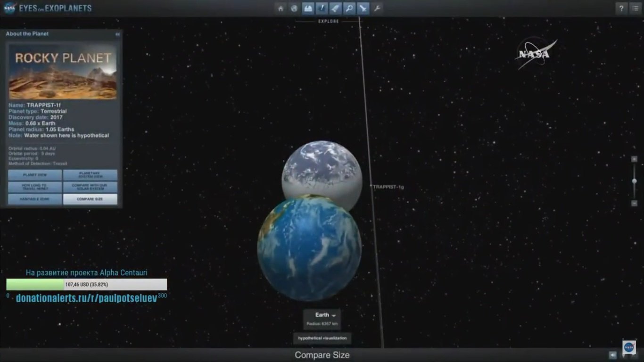This screenshot has width=644, height=362.
Task: Select Compare With Our Solar System
Action: tap(90, 187)
